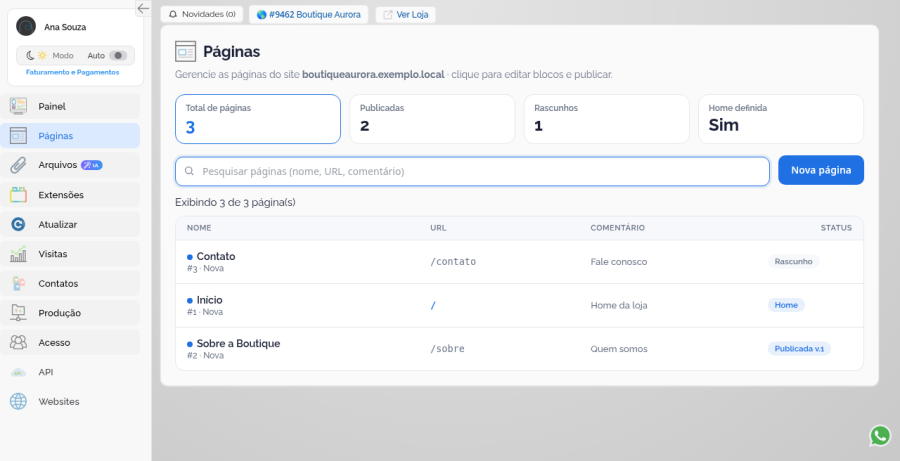
Task: Click the Páginas header icon
Action: coord(185,52)
